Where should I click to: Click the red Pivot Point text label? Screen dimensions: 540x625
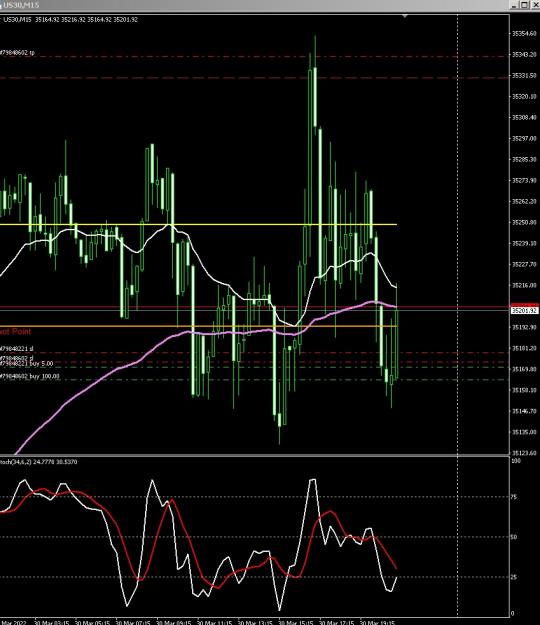(x=15, y=332)
